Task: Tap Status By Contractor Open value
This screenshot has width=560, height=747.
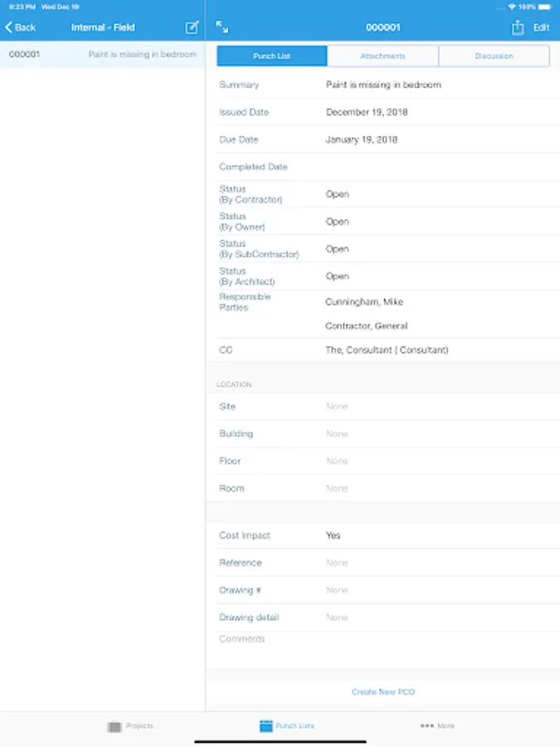Action: [x=337, y=194]
